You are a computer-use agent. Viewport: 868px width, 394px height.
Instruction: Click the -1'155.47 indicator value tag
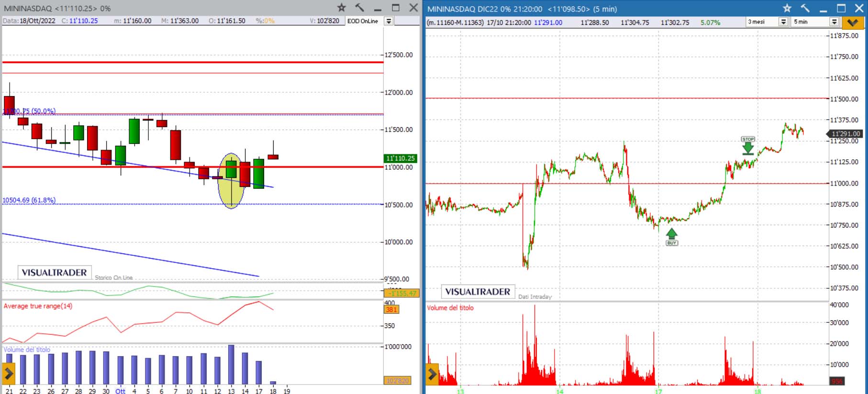401,293
